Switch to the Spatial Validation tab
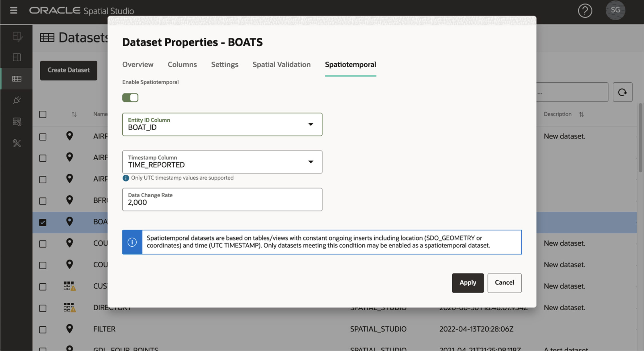This screenshot has width=644, height=351. coord(281,65)
